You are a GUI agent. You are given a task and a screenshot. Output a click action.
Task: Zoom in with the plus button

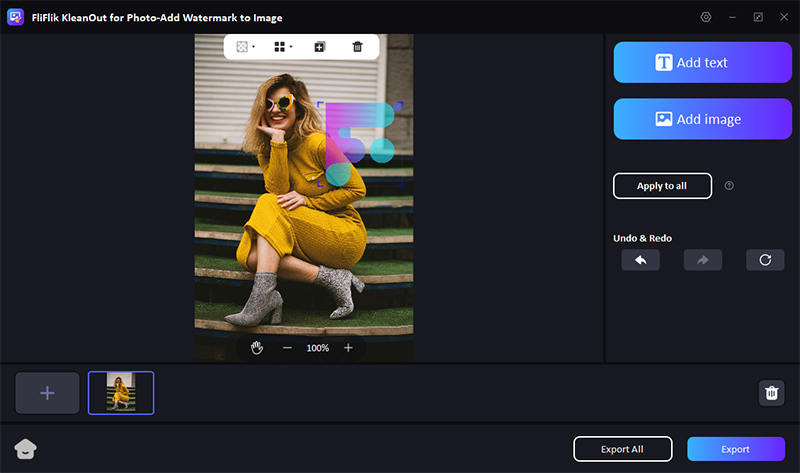coord(348,348)
